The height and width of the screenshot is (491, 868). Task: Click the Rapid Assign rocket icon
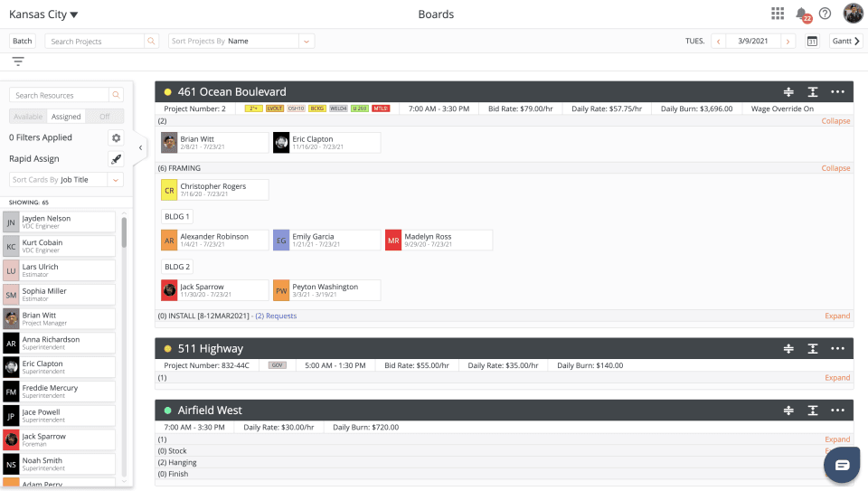(x=116, y=159)
